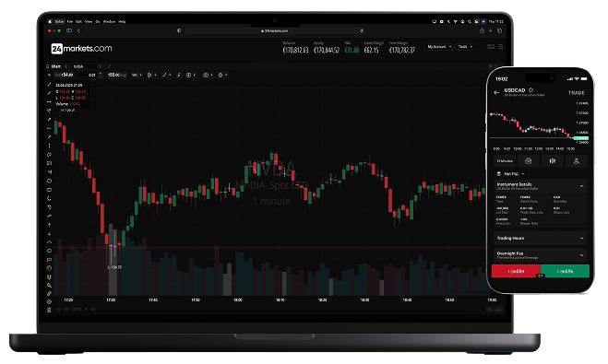Click the Safari back arrow
The width and height of the screenshot is (608, 364).
tap(78, 30)
